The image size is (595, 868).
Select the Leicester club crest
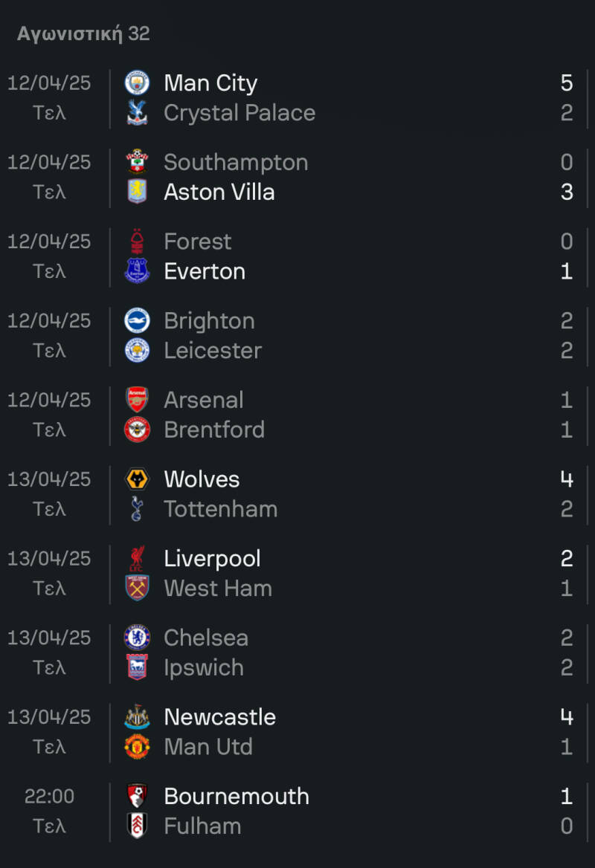pyautogui.click(x=137, y=351)
